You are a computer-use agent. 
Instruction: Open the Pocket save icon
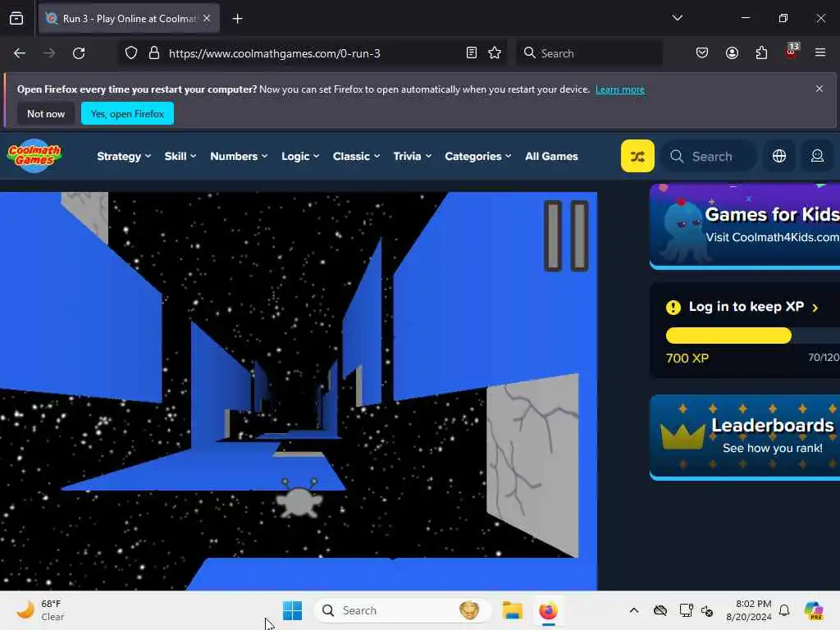click(x=702, y=53)
